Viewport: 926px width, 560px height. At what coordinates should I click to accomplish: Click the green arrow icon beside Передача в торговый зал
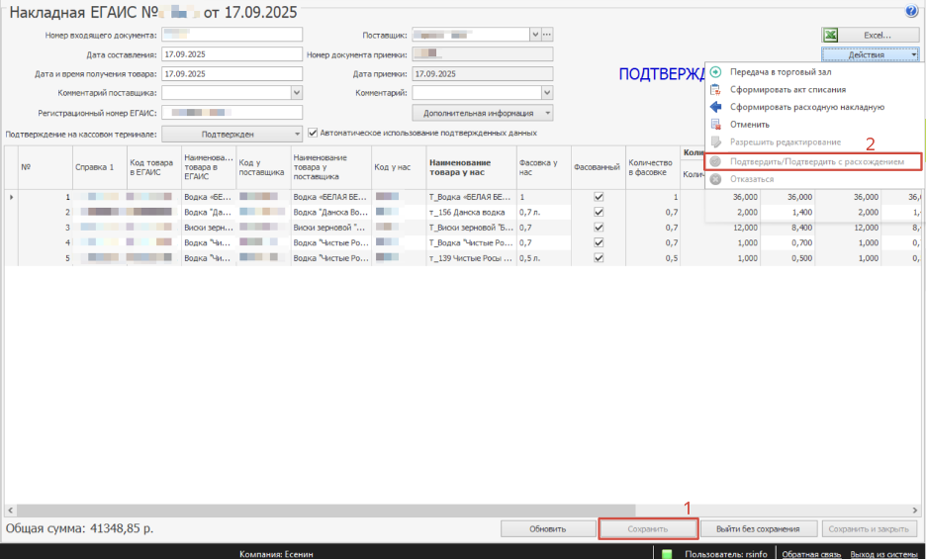coord(715,72)
